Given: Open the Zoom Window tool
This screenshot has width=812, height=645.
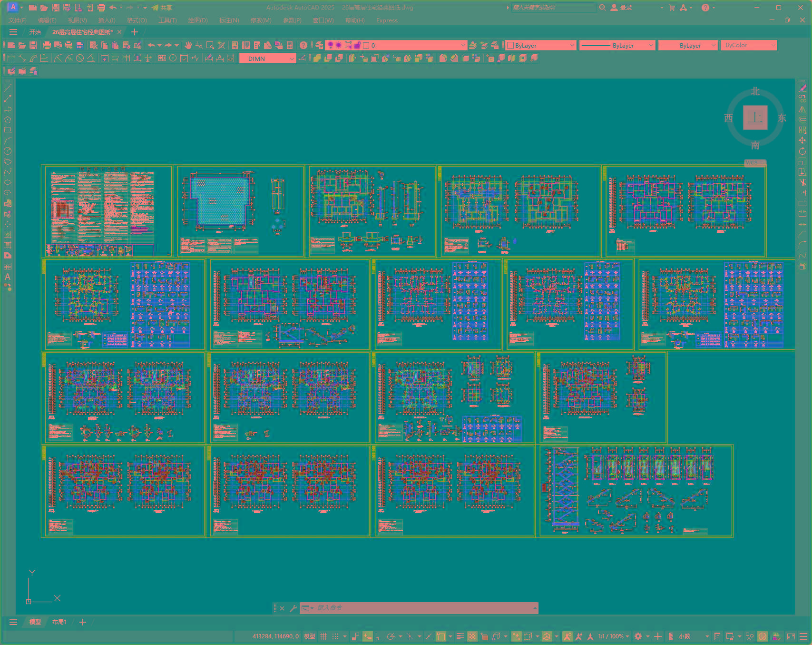Looking at the screenshot, I should [x=210, y=45].
